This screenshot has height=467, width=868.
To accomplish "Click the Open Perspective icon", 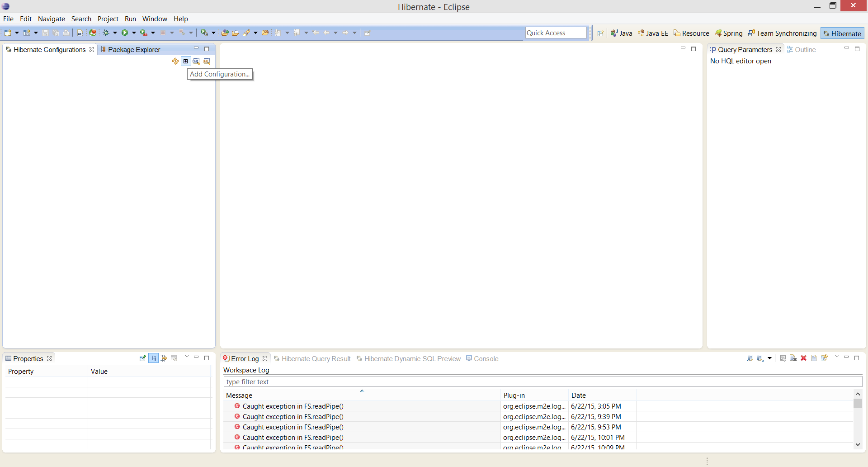I will 600,33.
